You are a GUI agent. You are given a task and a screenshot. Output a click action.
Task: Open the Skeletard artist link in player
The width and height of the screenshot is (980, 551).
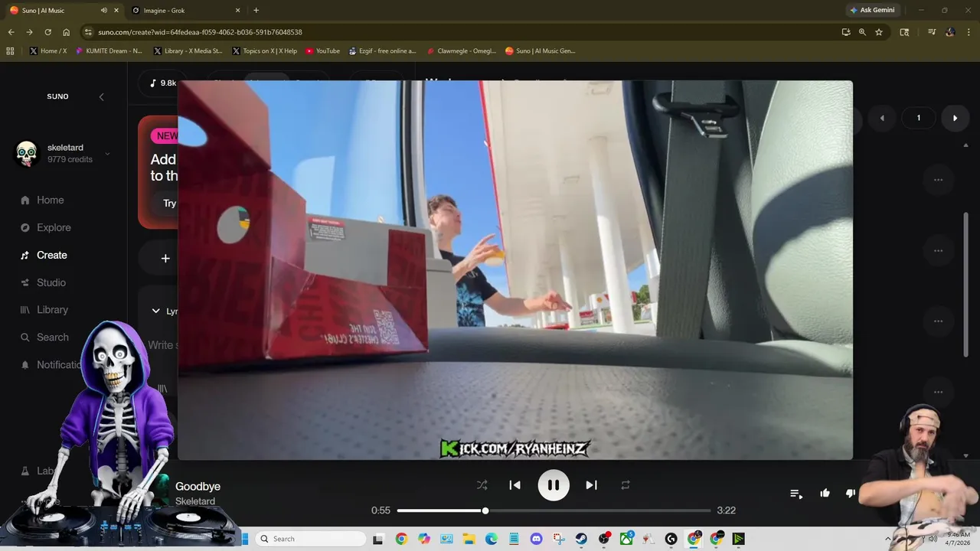click(x=195, y=501)
